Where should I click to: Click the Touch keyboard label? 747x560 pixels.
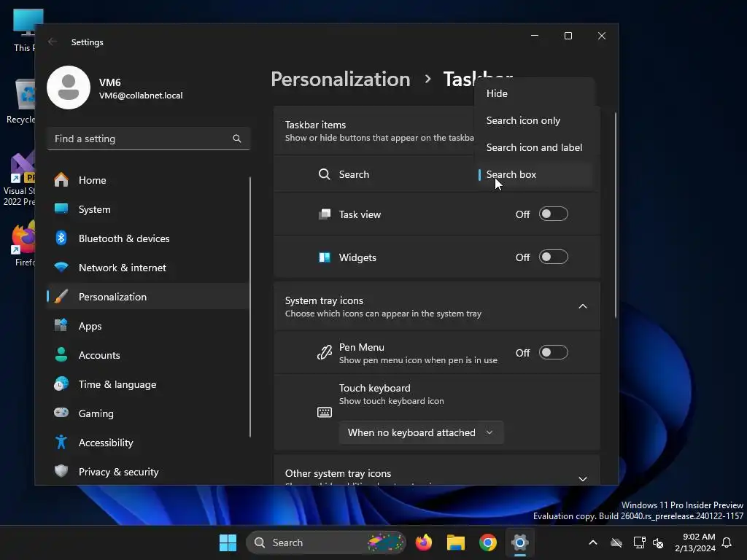[374, 388]
